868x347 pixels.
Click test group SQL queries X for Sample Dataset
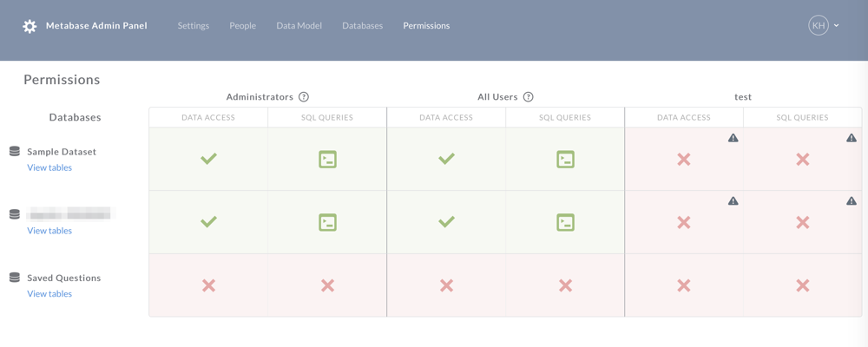click(803, 160)
